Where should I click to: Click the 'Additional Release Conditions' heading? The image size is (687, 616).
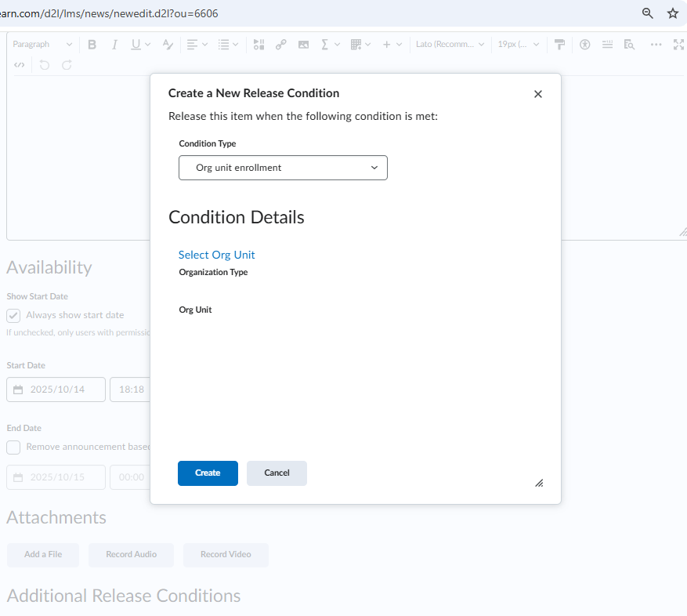tap(124, 596)
